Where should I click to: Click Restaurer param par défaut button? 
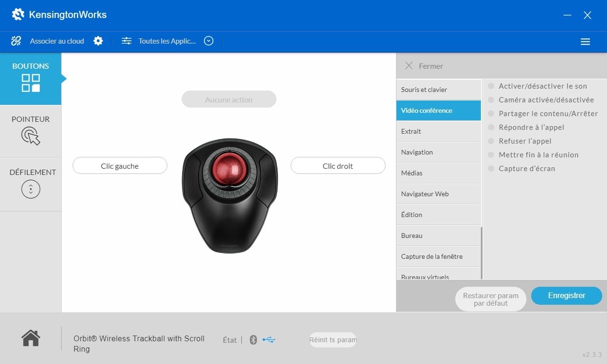[491, 299]
